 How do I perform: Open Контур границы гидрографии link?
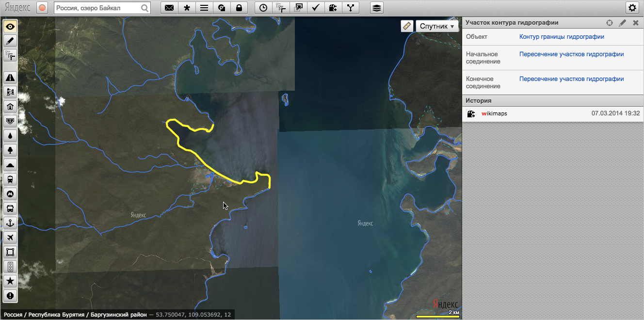click(562, 37)
